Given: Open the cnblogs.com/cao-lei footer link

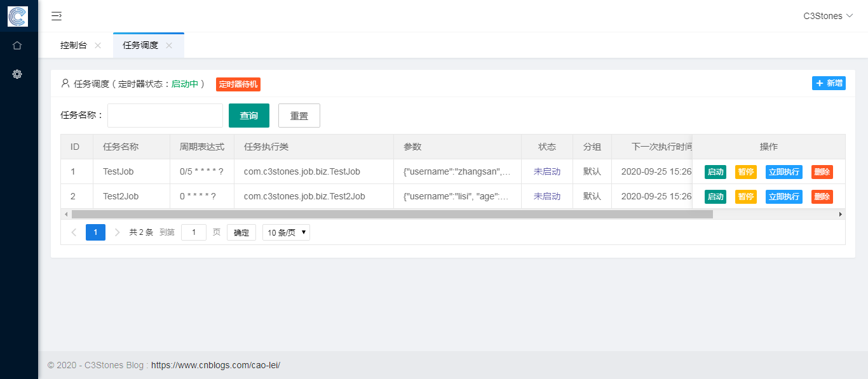Looking at the screenshot, I should click(215, 365).
